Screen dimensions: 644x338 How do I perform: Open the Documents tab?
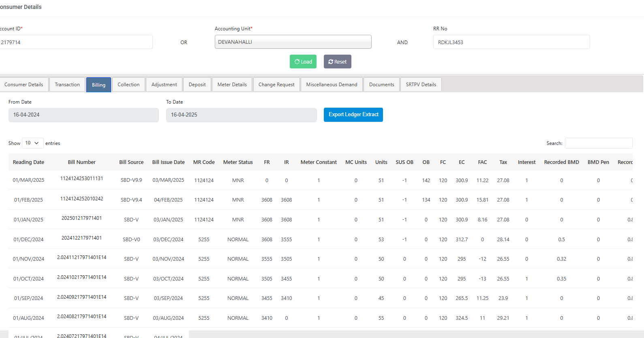(x=382, y=85)
